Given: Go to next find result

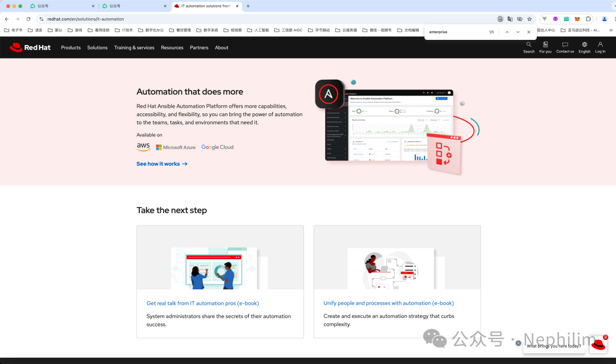Looking at the screenshot, I should pyautogui.click(x=518, y=32).
